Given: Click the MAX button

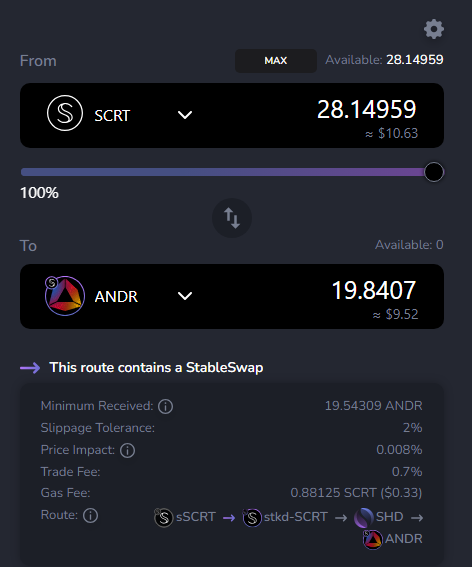Looking at the screenshot, I should 276,61.
